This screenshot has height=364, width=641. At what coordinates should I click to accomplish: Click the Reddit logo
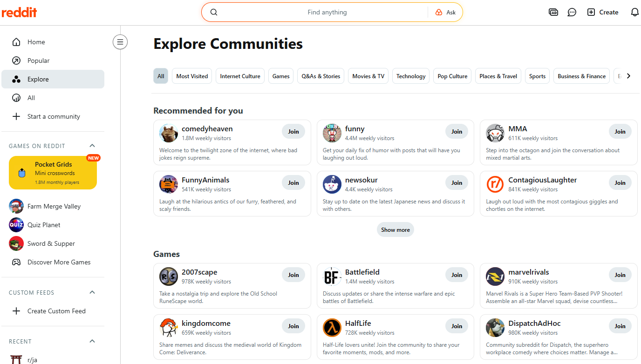[x=19, y=13]
